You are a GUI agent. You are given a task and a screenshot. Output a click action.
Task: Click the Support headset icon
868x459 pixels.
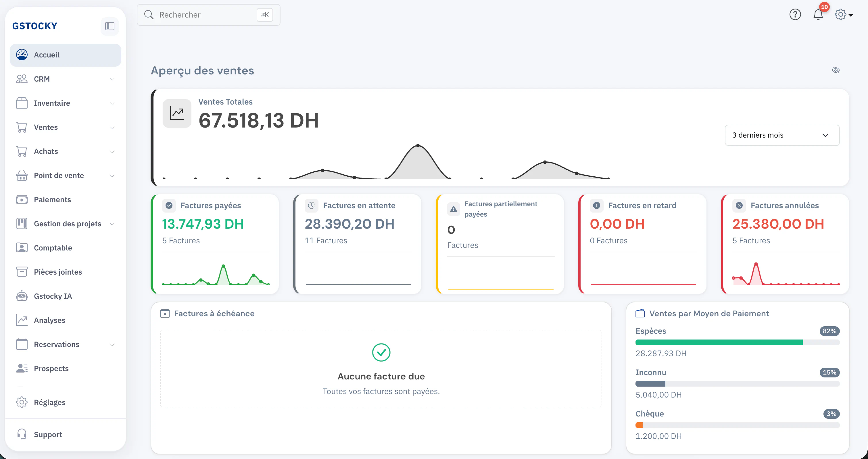pos(22,434)
